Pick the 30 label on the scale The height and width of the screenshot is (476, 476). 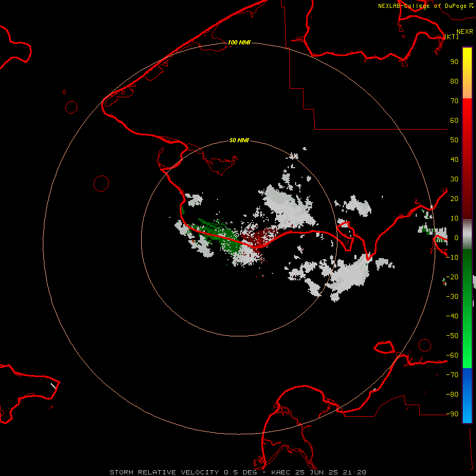pyautogui.click(x=454, y=179)
